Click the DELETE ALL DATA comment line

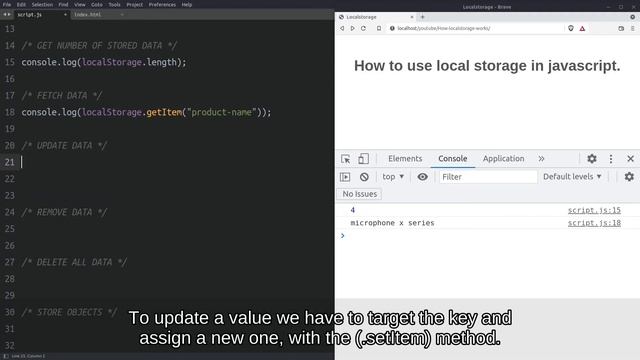tap(74, 262)
